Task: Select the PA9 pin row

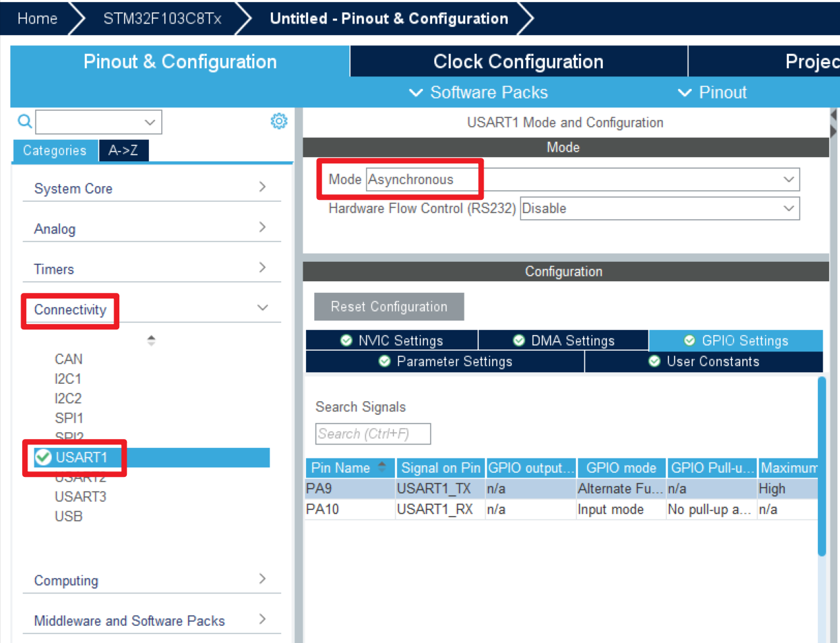Action: 561,489
